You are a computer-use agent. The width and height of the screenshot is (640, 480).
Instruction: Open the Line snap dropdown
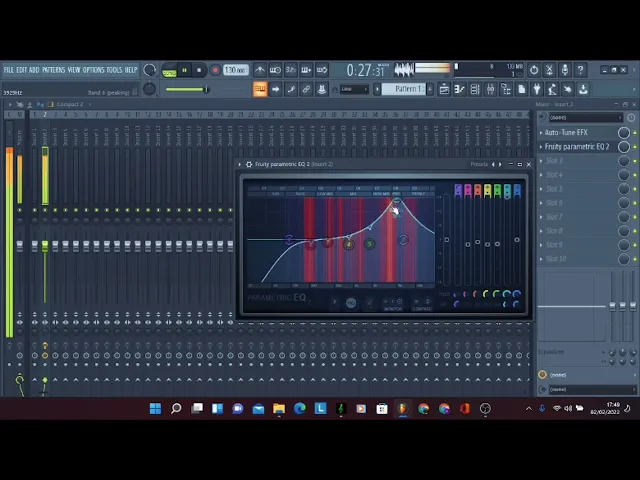(354, 89)
